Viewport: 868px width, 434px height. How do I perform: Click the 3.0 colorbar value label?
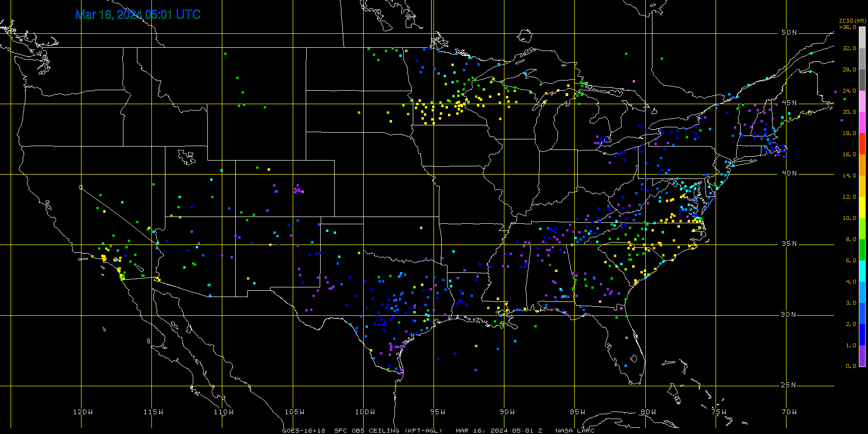click(851, 303)
